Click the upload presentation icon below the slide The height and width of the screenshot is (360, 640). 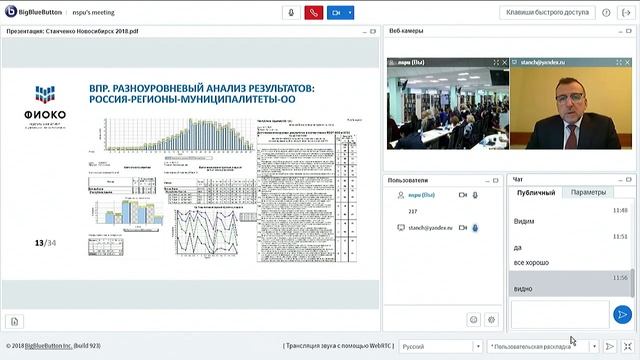(x=14, y=322)
